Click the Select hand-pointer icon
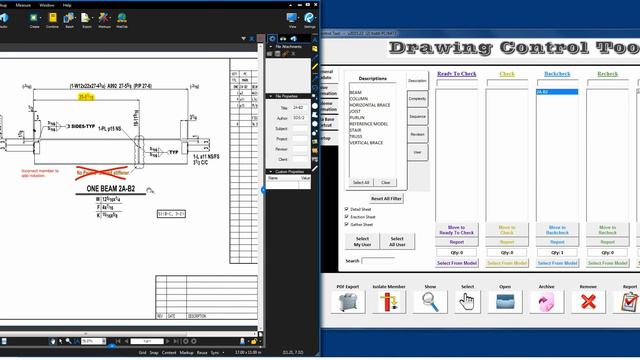Viewport: 640px width, 360px height. click(467, 302)
